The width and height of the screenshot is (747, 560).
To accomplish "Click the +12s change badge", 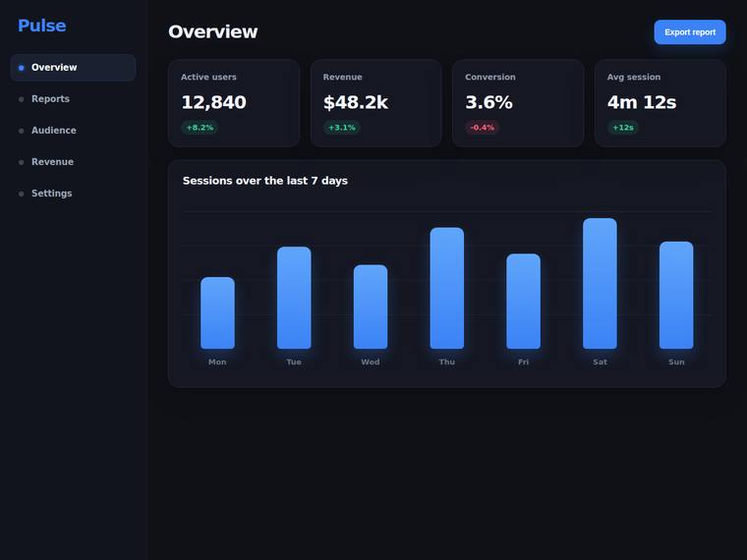I will coord(622,128).
